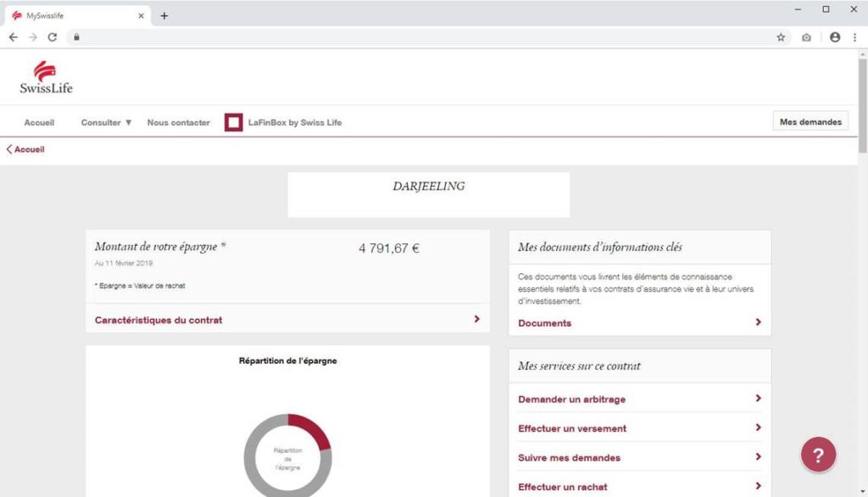The height and width of the screenshot is (497, 868).
Task: Click the page vertical scrollbar thumb
Action: pyautogui.click(x=862, y=105)
